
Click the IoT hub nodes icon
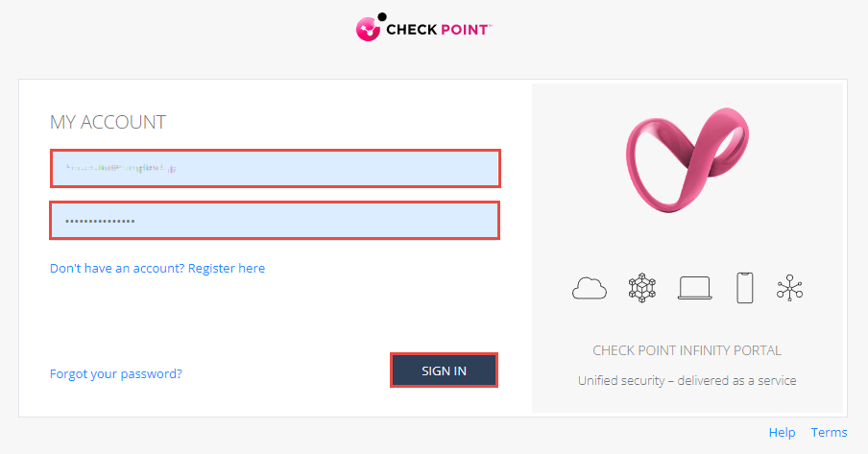[x=790, y=288]
